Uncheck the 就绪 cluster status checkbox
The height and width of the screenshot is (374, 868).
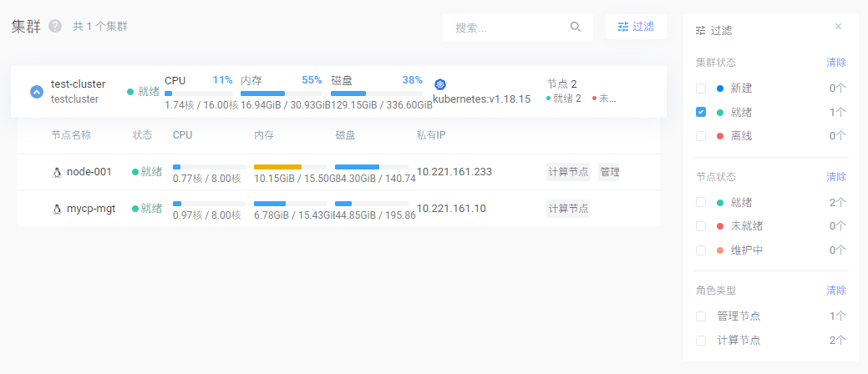click(x=701, y=112)
